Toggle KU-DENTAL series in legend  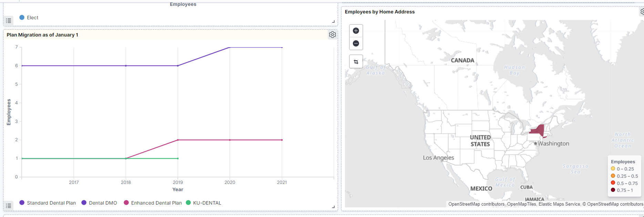click(203, 203)
